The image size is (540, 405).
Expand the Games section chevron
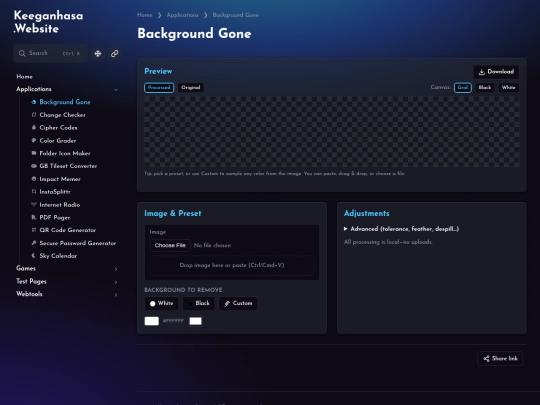(116, 269)
